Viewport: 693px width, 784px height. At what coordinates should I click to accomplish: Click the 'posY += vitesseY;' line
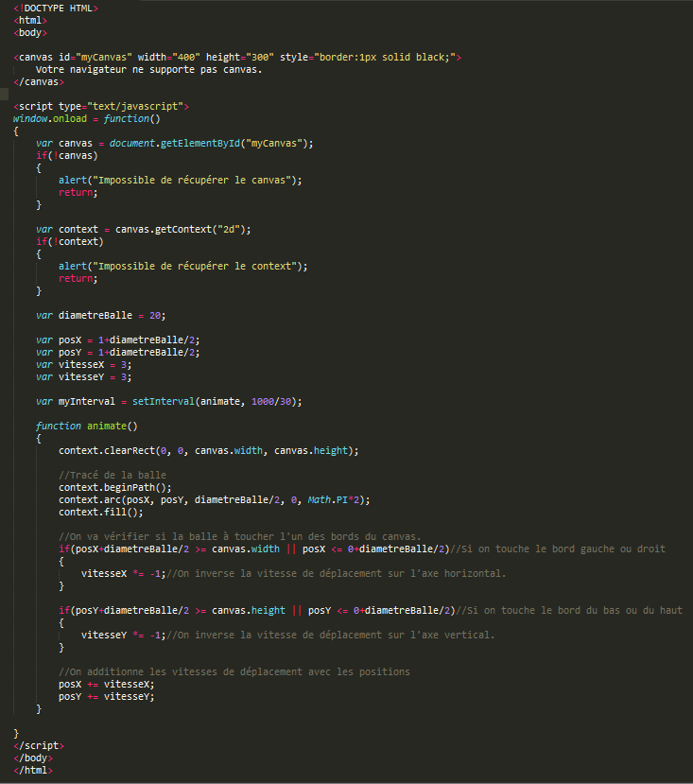107,696
